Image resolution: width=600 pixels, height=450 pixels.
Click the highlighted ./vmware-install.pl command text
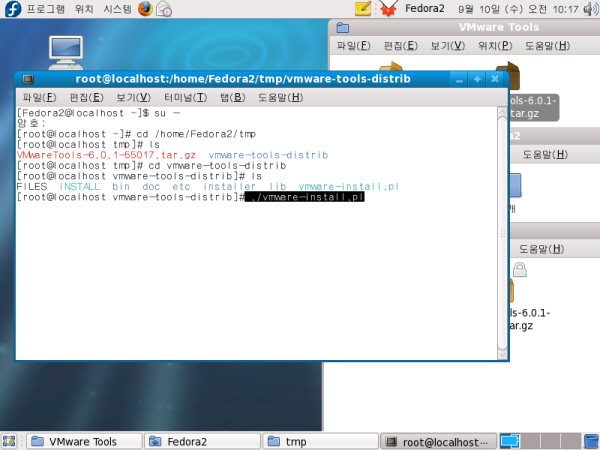[305, 197]
